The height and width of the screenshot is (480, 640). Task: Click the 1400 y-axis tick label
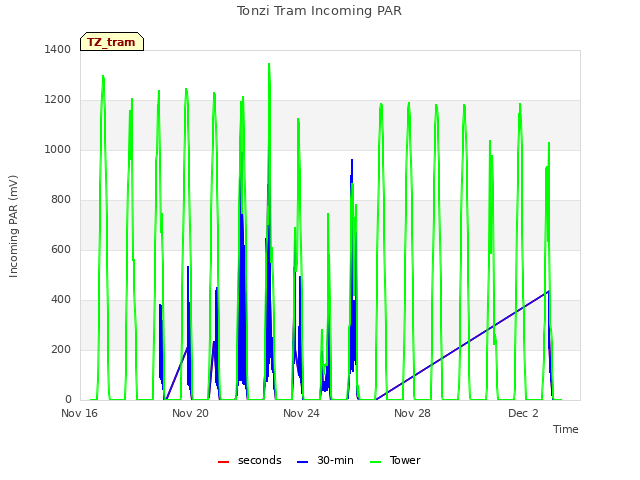coord(58,49)
